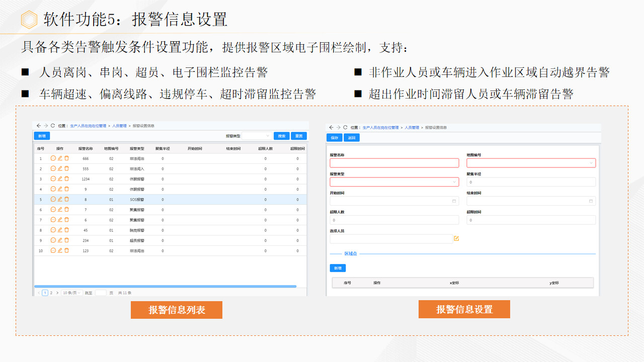Click the 超限人数 input field
This screenshot has width=644, height=362.
click(x=394, y=220)
